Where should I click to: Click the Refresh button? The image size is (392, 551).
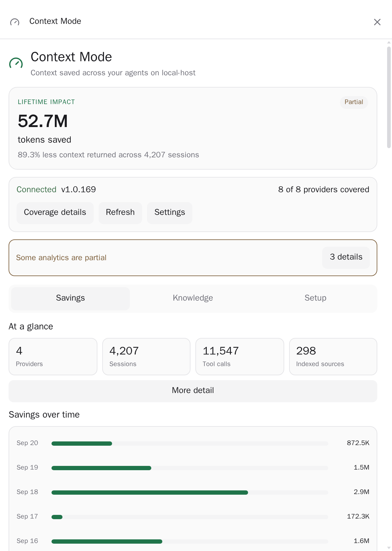click(120, 213)
